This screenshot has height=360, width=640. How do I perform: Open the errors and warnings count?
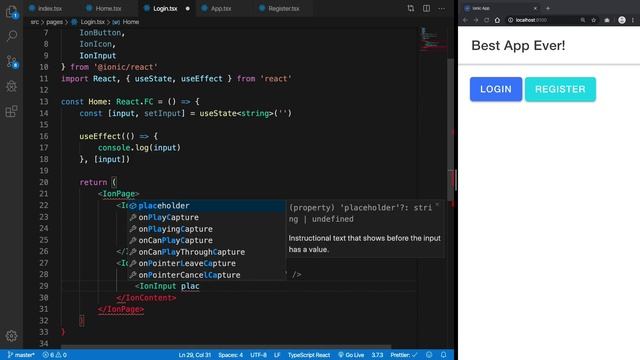(55, 355)
